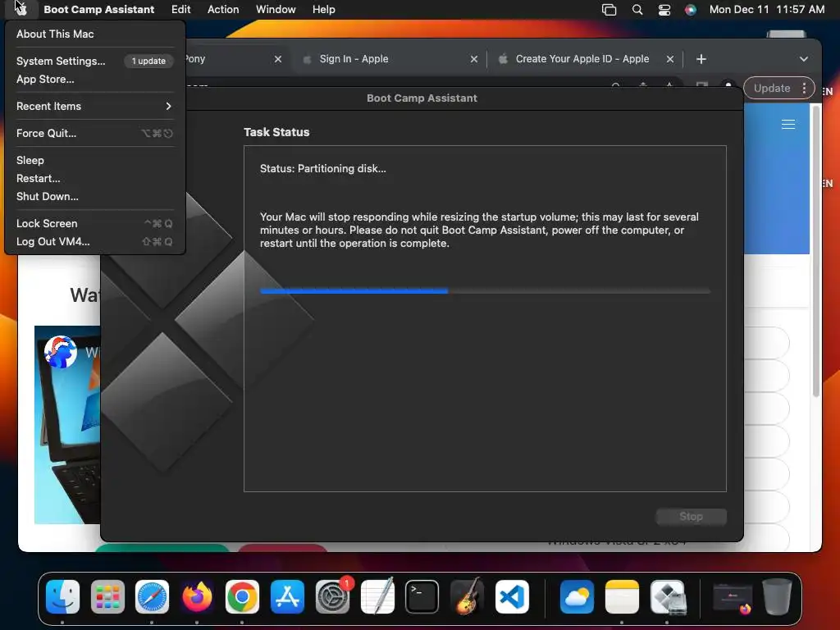Switch to Google Chrome in the Dock
The height and width of the screenshot is (630, 840).
coord(242,596)
